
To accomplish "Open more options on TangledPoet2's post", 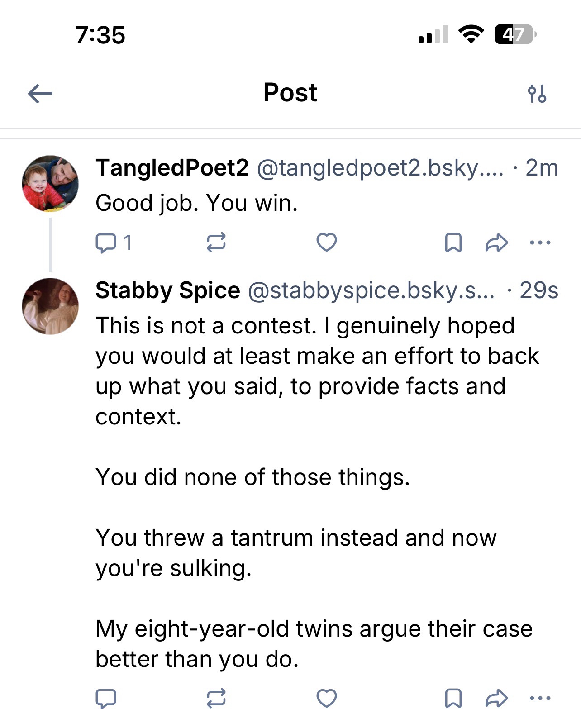I will [x=540, y=243].
